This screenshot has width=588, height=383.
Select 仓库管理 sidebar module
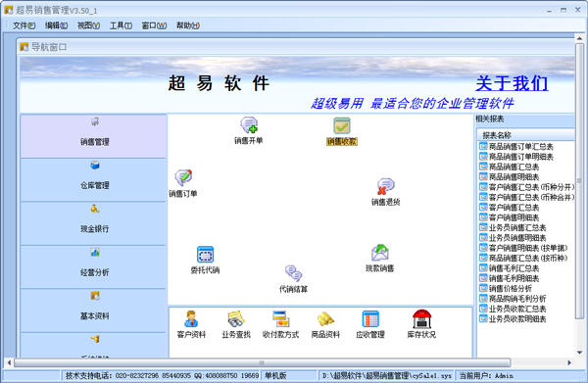(x=93, y=180)
